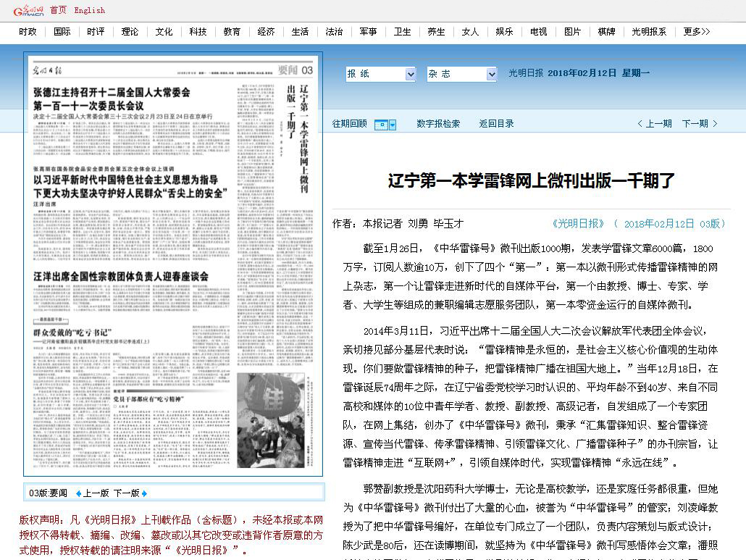The width and height of the screenshot is (746, 560).
Task: Open the 往期回顾 calendar icon
Action: [382, 125]
